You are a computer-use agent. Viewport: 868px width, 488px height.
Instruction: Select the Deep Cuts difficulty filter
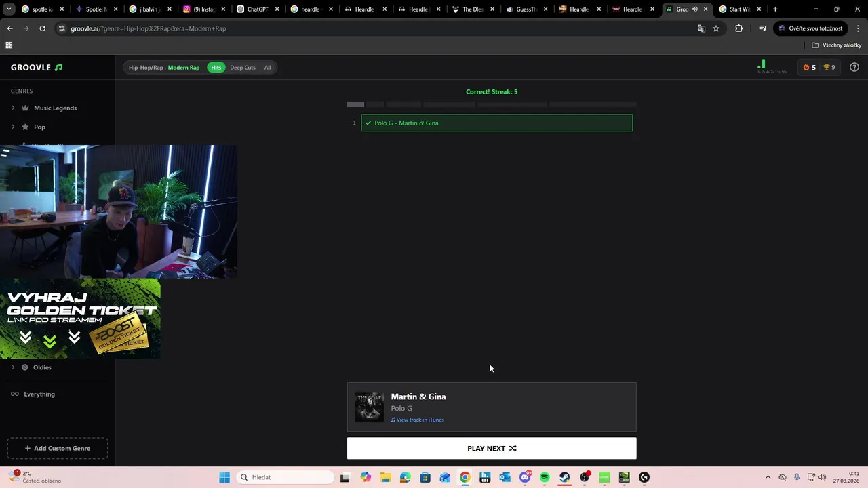coord(243,68)
